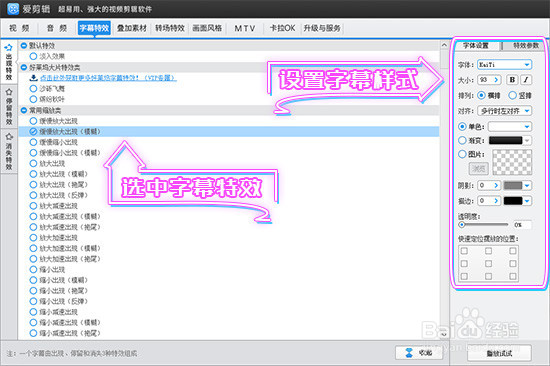Select the 缤纷秋叶 effect radio
Viewport: 550px width, 366px height.
click(33, 99)
